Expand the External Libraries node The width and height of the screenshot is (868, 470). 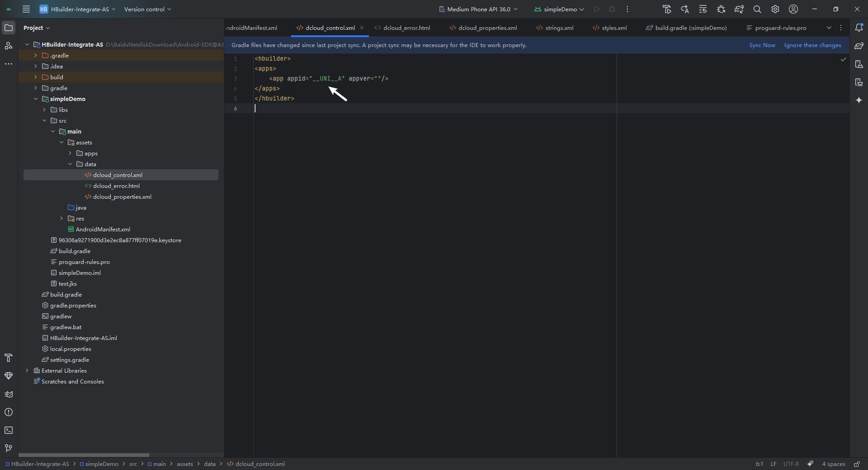pos(27,370)
